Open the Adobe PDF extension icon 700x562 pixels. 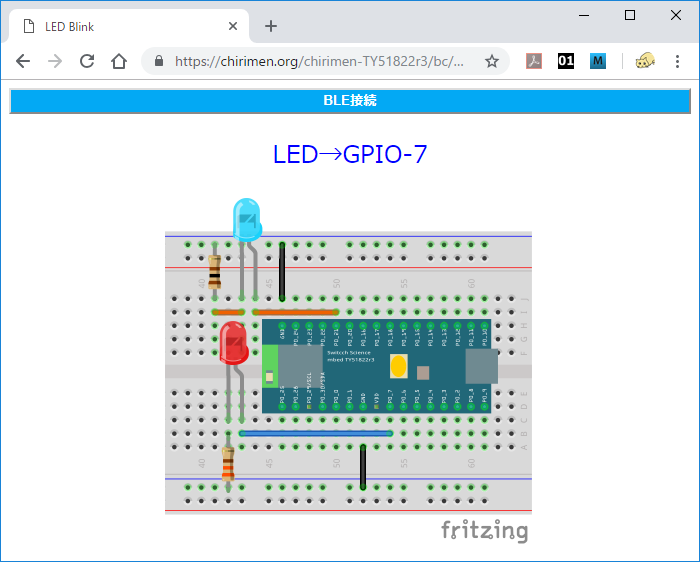[x=535, y=61]
